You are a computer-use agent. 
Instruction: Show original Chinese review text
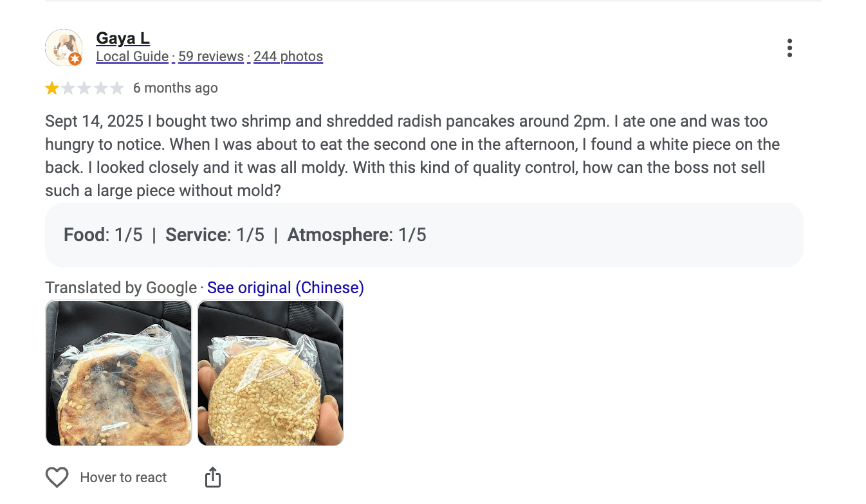click(x=286, y=287)
